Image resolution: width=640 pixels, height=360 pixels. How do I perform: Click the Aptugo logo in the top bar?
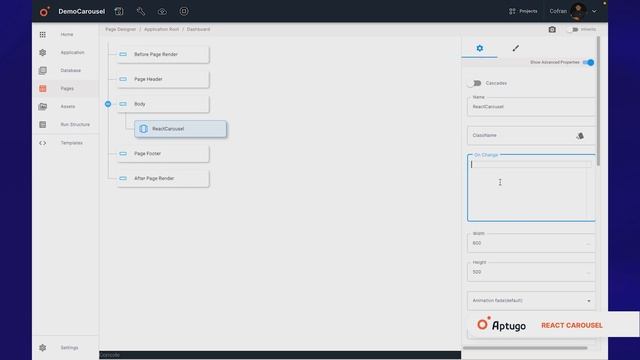(44, 11)
